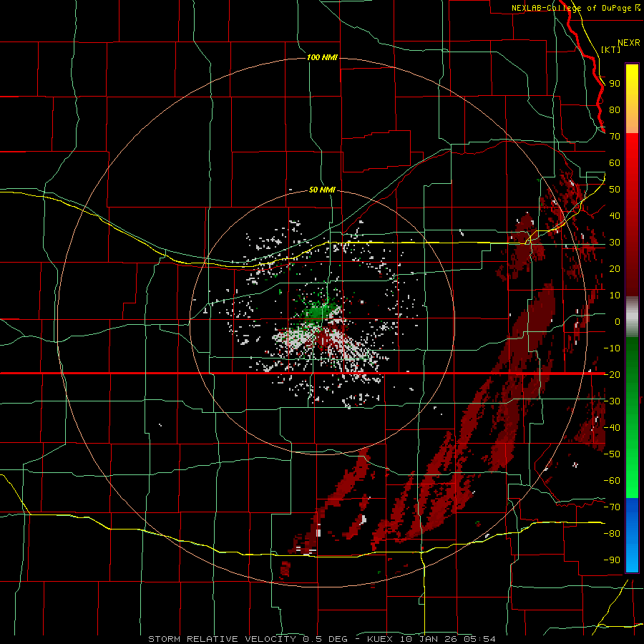Click the 40 value on velocity scale

coord(615,215)
